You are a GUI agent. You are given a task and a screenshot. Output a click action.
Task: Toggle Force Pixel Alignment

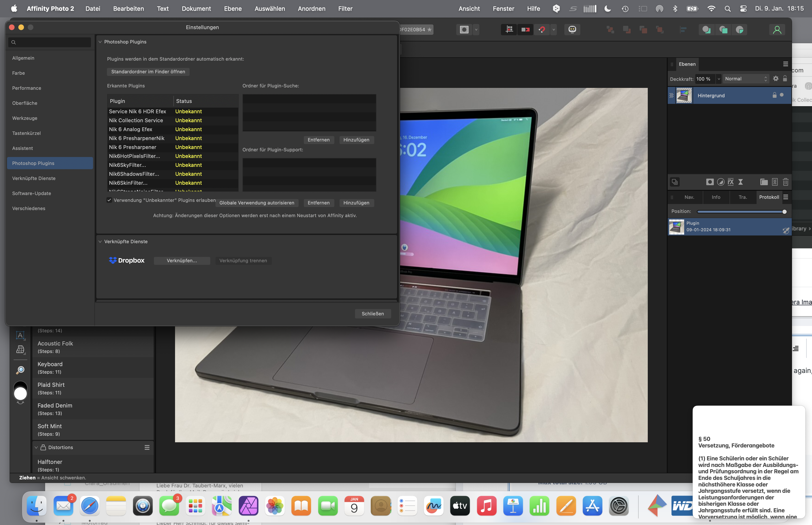pyautogui.click(x=509, y=30)
